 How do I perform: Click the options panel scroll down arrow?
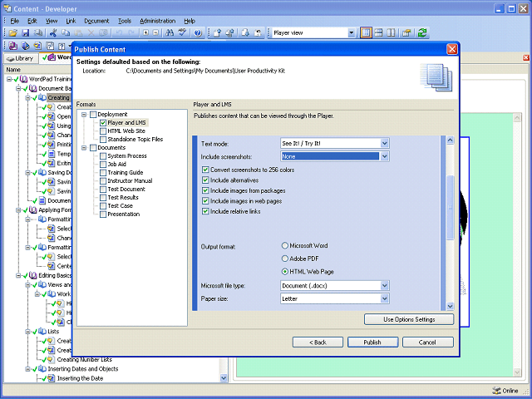pyautogui.click(x=450, y=306)
